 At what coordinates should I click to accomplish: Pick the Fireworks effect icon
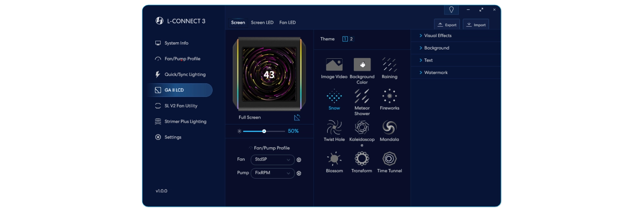coord(389,97)
